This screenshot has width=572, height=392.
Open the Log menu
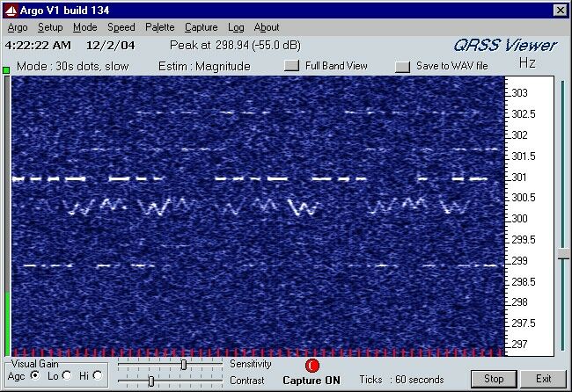(236, 27)
